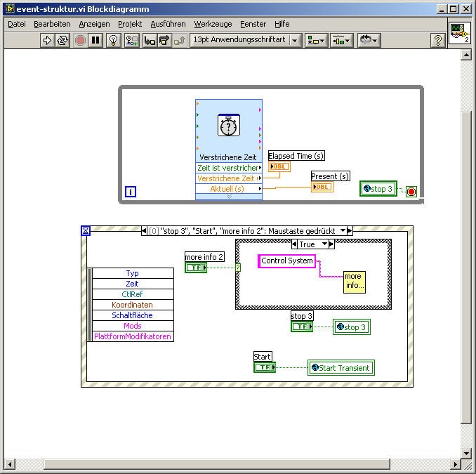Screen dimensions: 476x474
Task: Click Run Continuously button
Action: pyautogui.click(x=62, y=40)
